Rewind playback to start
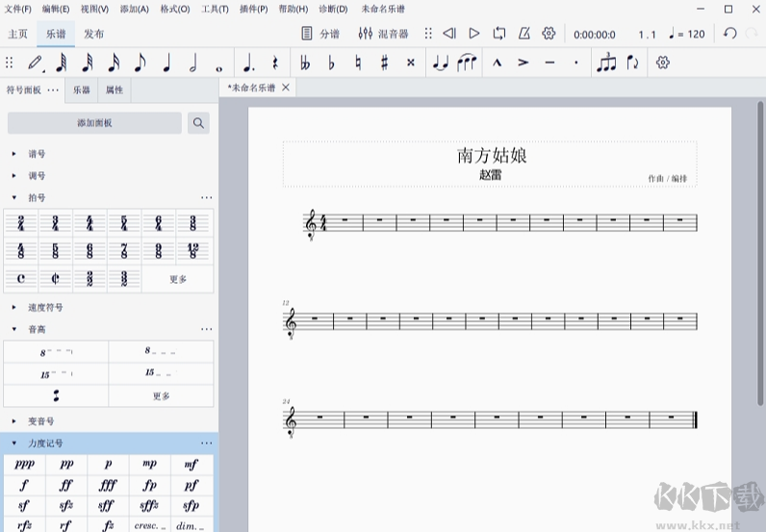This screenshot has height=532, width=766. click(449, 34)
